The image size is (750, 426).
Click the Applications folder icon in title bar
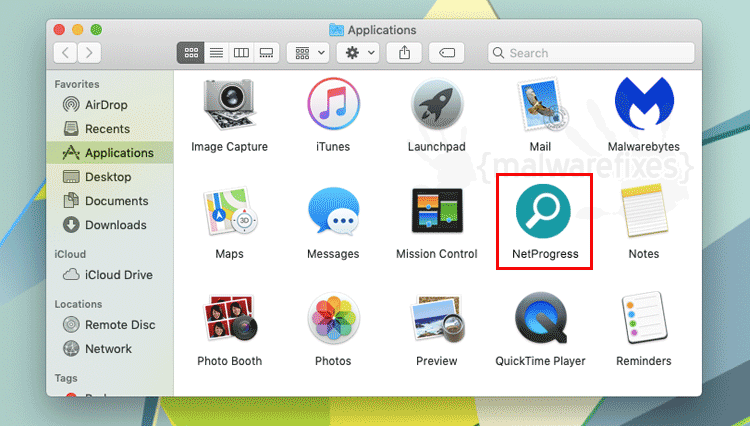pos(336,30)
